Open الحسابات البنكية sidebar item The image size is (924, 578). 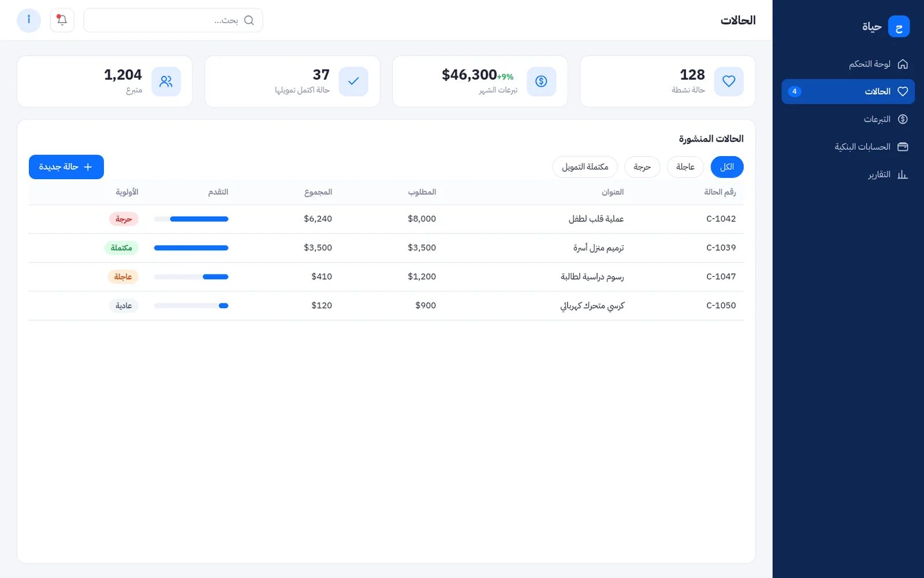tap(848, 147)
